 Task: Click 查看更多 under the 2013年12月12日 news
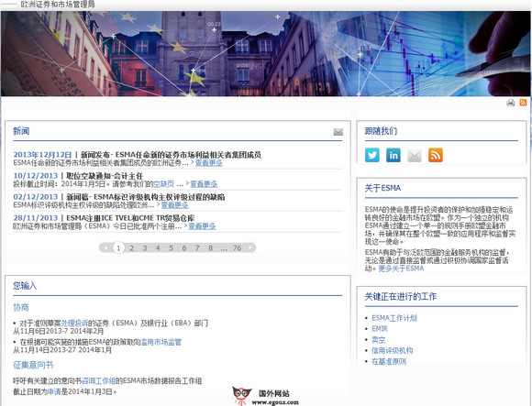pos(209,163)
